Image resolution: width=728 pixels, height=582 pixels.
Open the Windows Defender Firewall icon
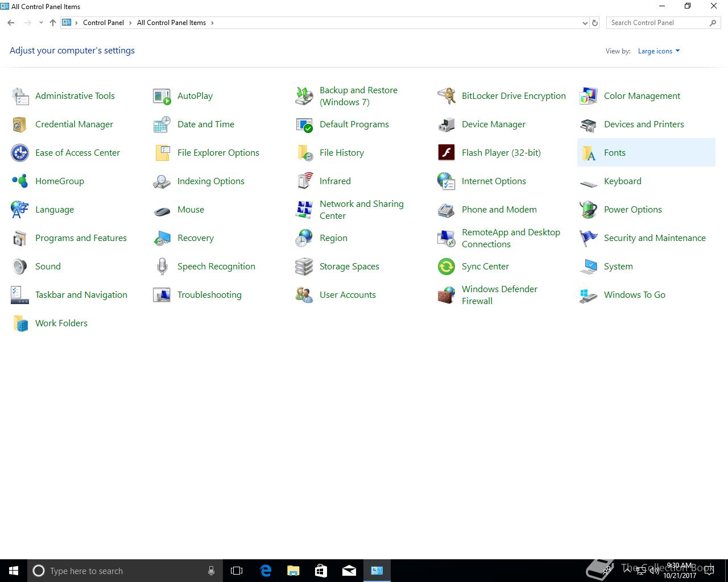(446, 295)
